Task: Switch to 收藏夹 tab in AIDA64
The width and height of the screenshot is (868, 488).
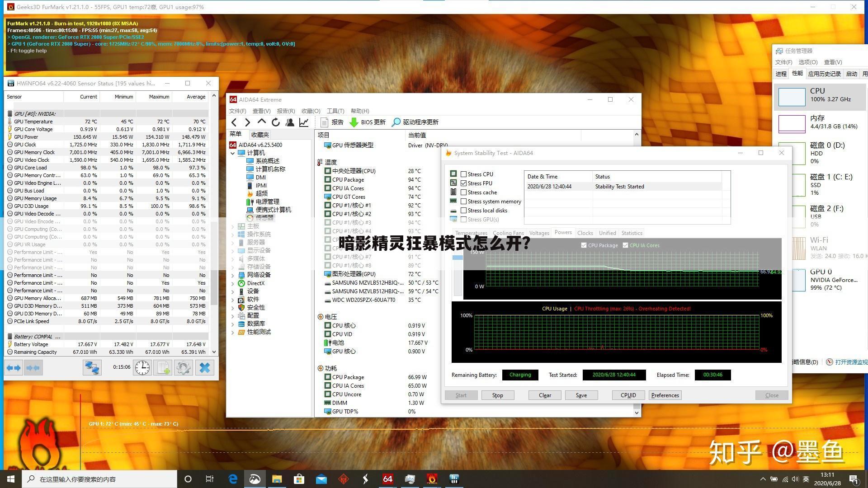Action: 260,135
